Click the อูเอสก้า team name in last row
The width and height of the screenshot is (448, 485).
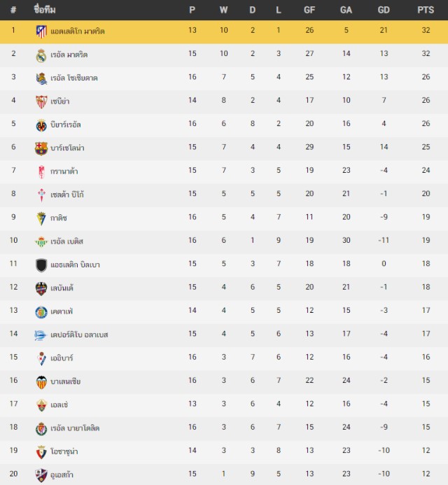tap(62, 475)
